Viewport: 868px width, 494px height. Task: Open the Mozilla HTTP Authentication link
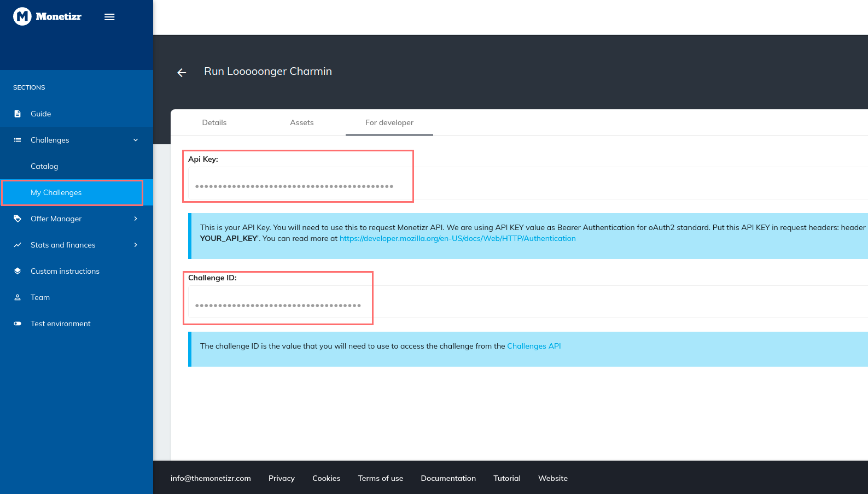pyautogui.click(x=458, y=238)
